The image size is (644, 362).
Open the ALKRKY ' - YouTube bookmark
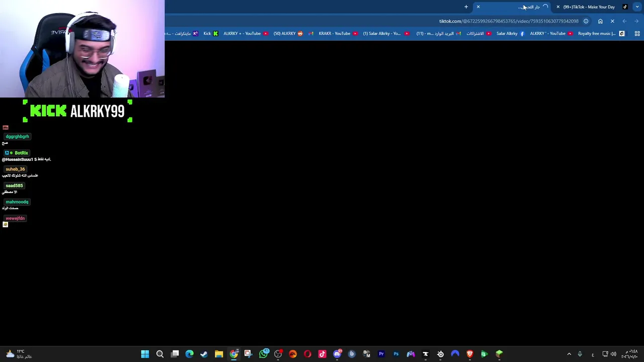click(551, 34)
